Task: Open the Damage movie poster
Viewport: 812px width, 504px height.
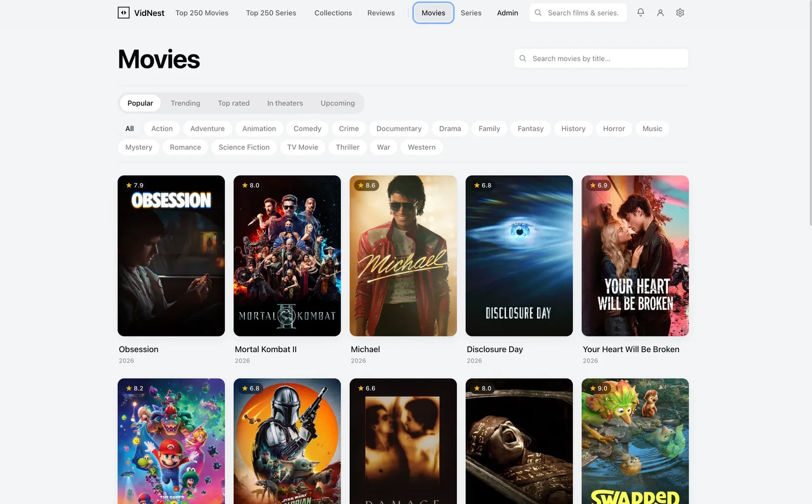Action: (x=403, y=441)
